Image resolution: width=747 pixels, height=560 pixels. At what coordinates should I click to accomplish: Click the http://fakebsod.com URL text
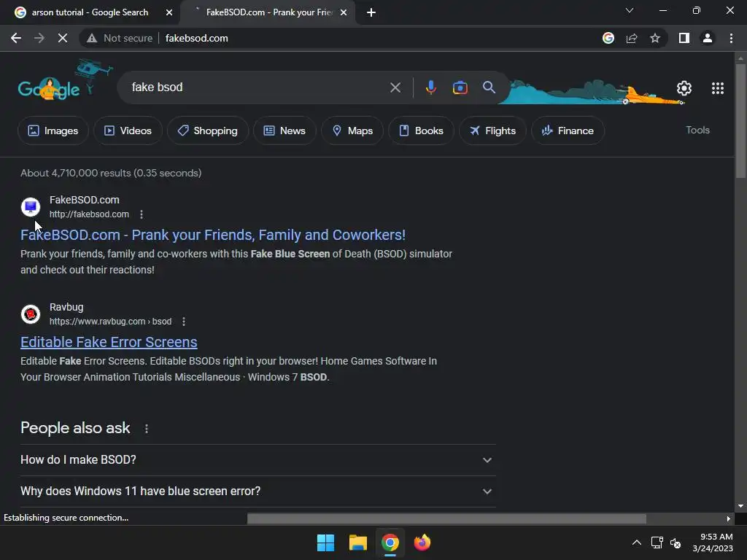point(89,214)
